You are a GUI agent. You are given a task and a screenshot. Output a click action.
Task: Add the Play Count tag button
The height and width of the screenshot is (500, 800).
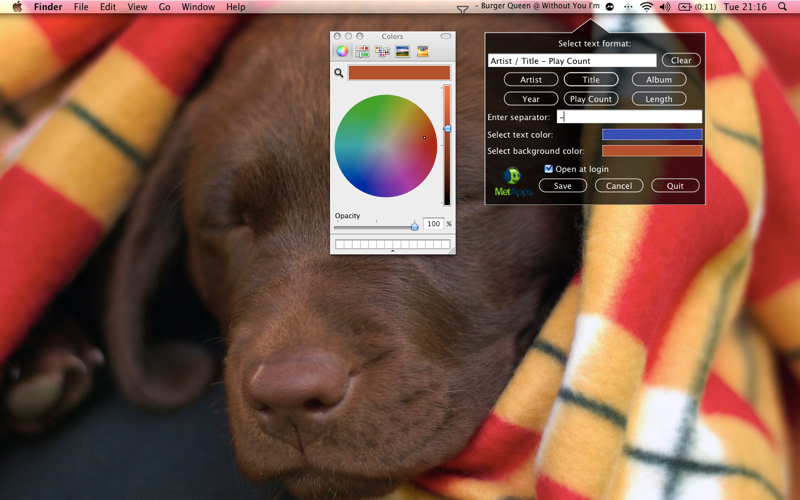click(591, 99)
